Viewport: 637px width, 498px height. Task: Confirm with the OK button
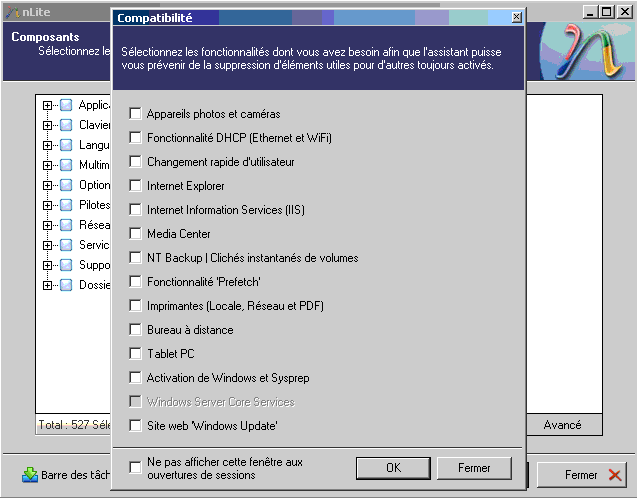[393, 468]
